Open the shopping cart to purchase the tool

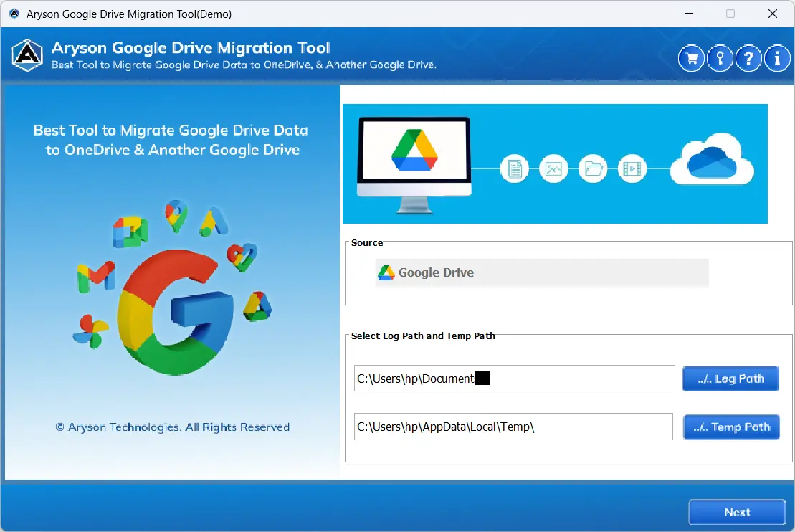pyautogui.click(x=691, y=58)
